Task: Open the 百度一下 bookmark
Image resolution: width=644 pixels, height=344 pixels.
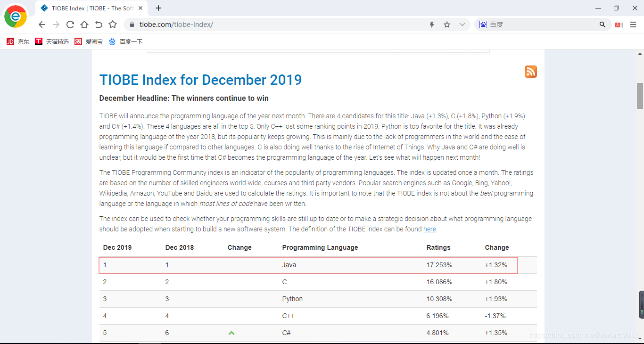Action: (x=125, y=41)
